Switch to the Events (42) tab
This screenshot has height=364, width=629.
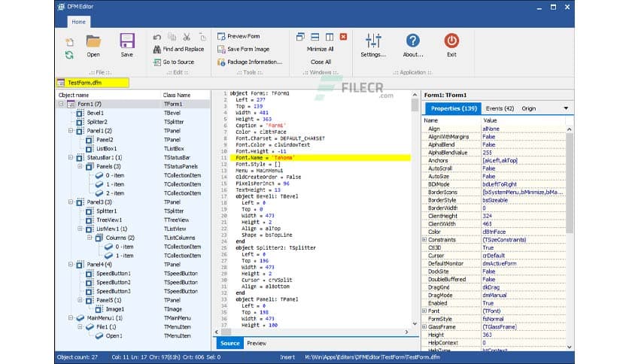[x=500, y=108]
